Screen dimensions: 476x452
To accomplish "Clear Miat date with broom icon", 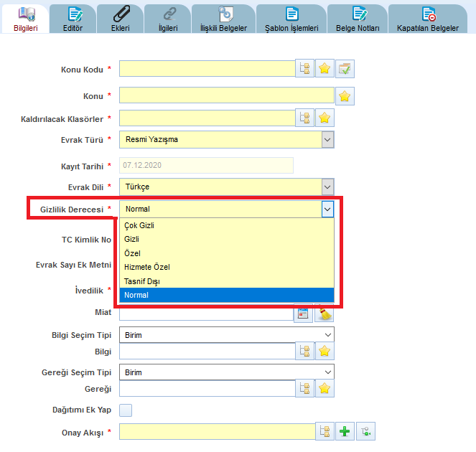I will click(325, 314).
